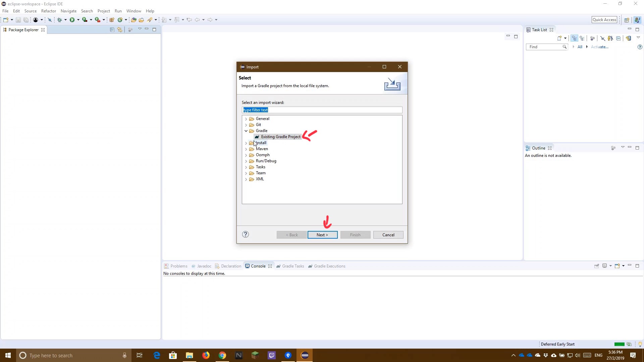Expand the Team folder in import tree
This screenshot has height=362, width=644.
(x=246, y=173)
